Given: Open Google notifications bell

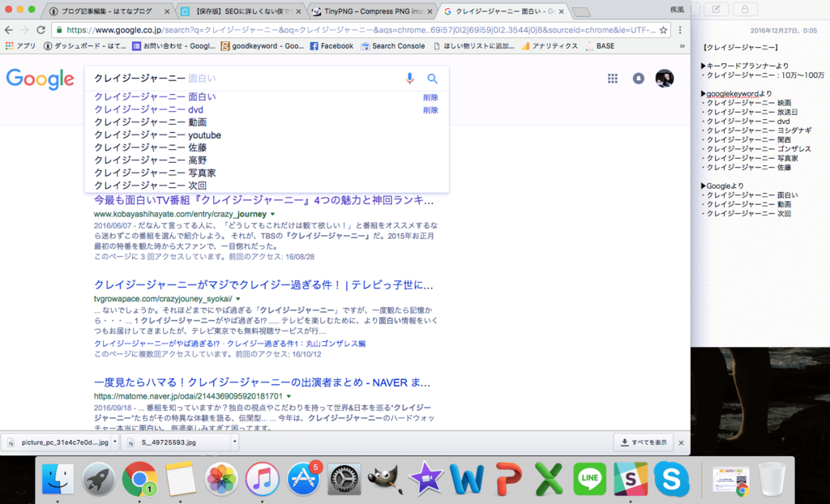Looking at the screenshot, I should (x=639, y=79).
